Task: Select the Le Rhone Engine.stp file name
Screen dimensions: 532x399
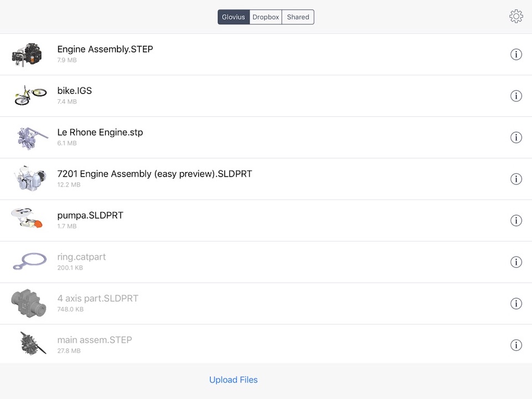Action: click(x=100, y=132)
